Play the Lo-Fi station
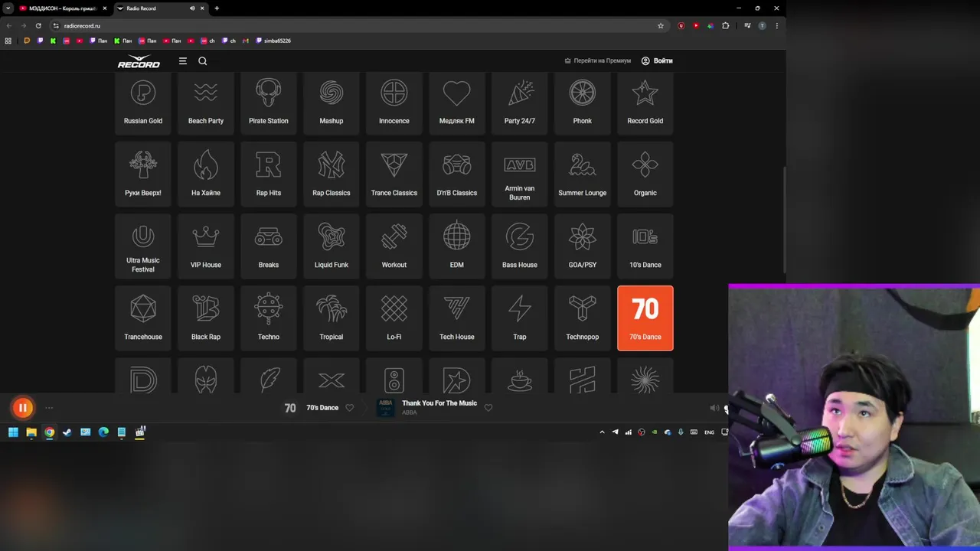This screenshot has height=551, width=980. click(394, 318)
